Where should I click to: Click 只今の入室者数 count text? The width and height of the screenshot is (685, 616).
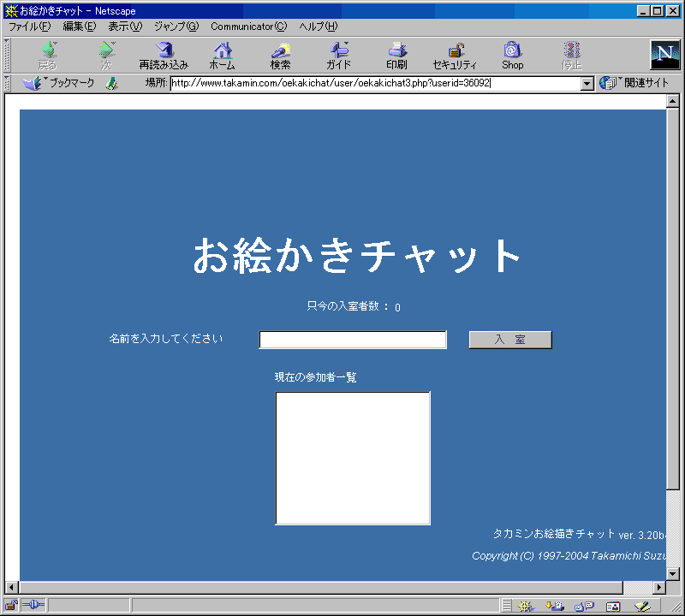coord(354,306)
